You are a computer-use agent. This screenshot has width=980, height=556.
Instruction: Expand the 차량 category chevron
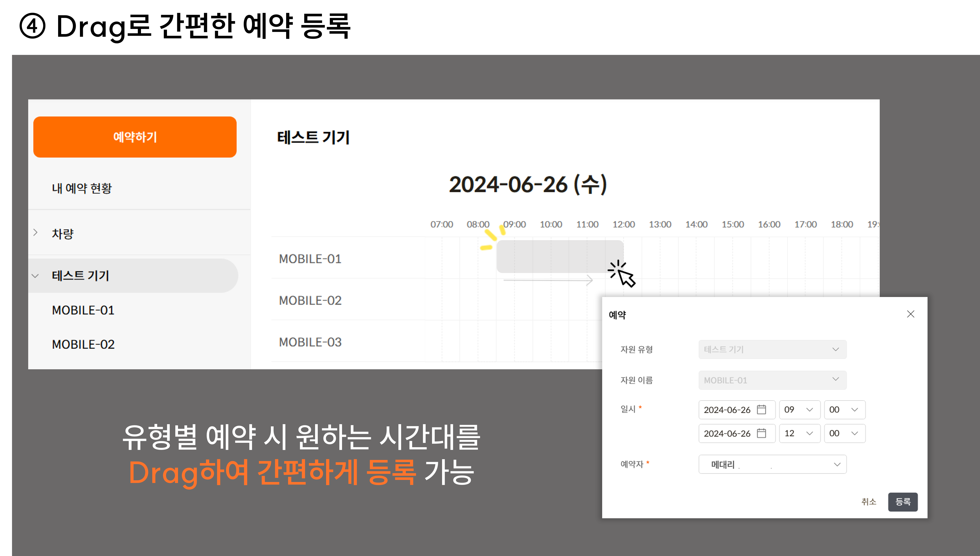coord(36,233)
